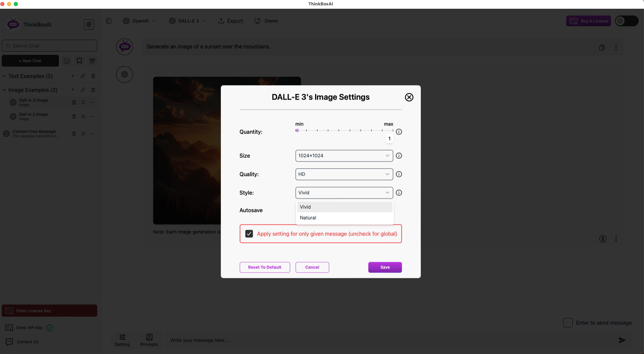This screenshot has height=354, width=644.
Task: Bookmark the Context Free Message chat
Action: [83, 134]
